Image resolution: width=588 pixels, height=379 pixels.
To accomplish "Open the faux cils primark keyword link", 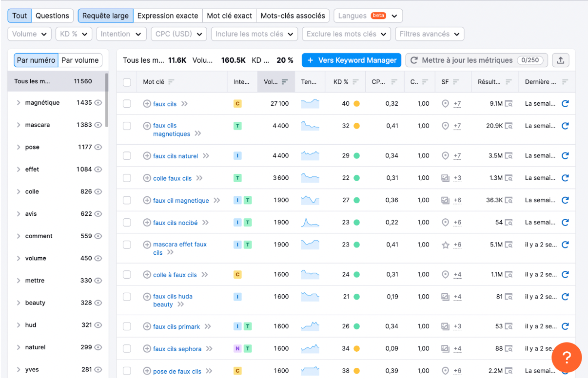I will pyautogui.click(x=176, y=327).
